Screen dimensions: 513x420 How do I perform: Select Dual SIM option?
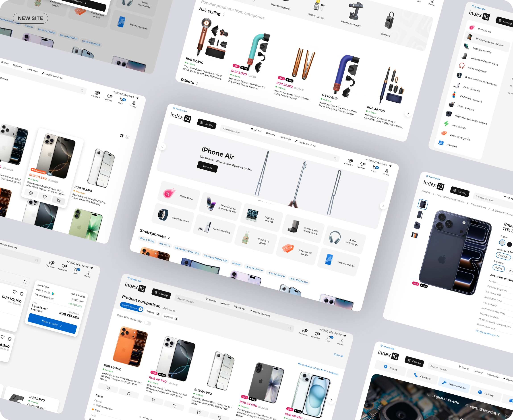(503, 256)
